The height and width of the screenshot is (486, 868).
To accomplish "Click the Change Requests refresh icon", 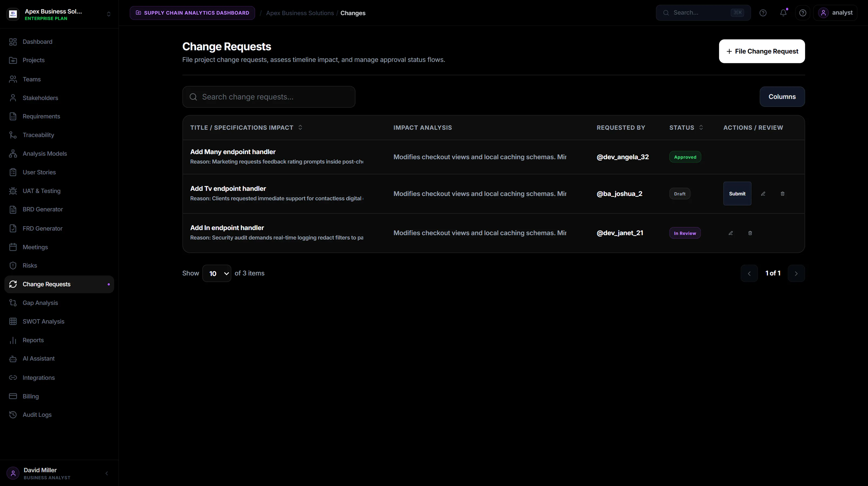I will tap(13, 284).
